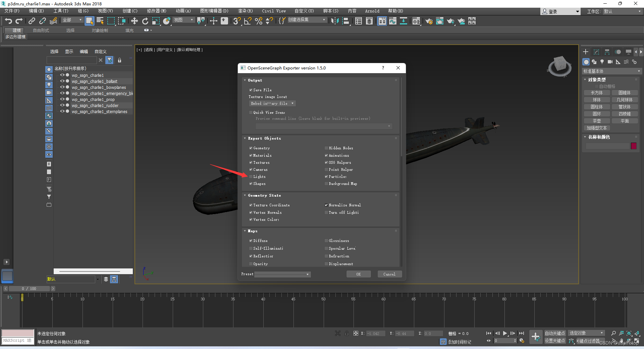This screenshot has height=349, width=644.
Task: Choose the Select and Move tool
Action: click(x=134, y=21)
